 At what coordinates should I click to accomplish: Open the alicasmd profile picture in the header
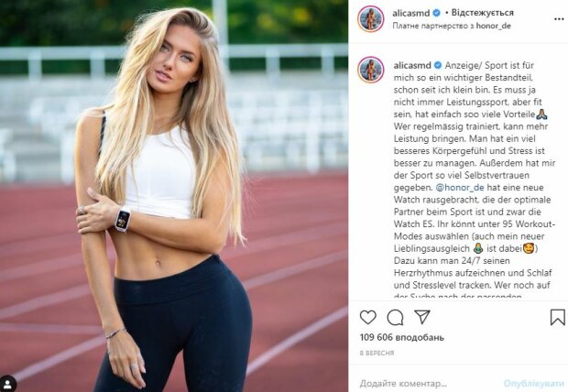coord(371,19)
